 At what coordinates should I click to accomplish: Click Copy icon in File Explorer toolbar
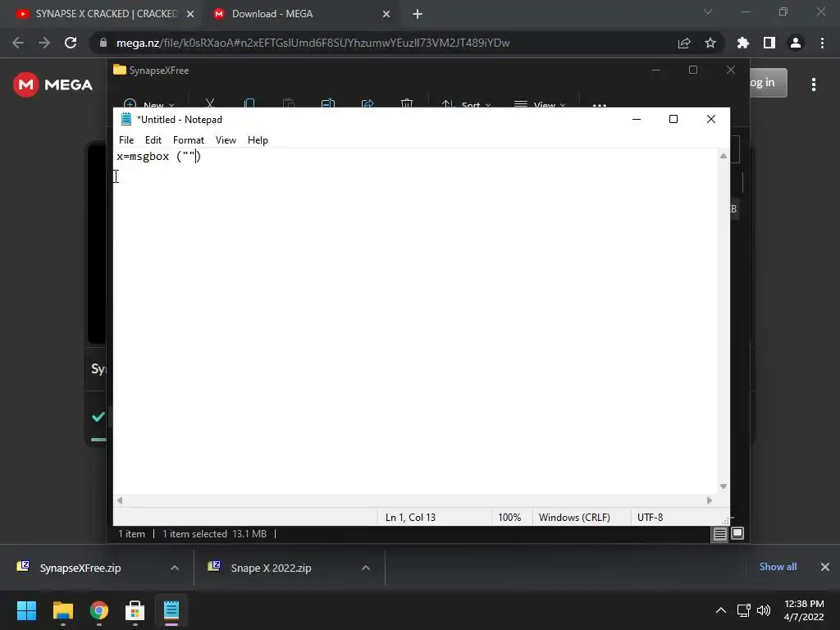pyautogui.click(x=249, y=103)
